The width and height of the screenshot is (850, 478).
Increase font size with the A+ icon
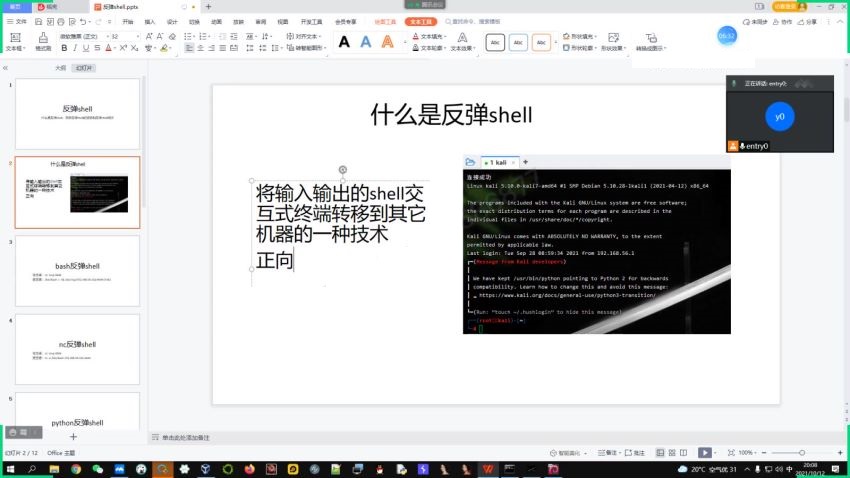pos(149,36)
